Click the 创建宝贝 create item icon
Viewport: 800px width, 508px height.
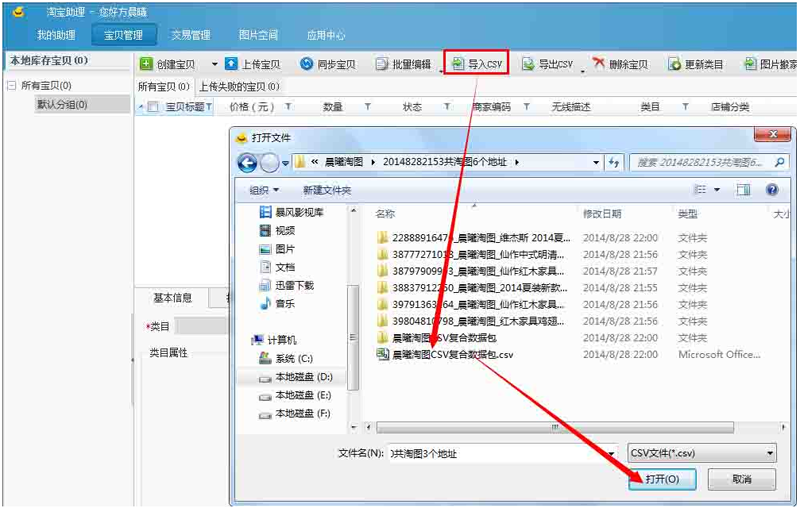pos(146,64)
